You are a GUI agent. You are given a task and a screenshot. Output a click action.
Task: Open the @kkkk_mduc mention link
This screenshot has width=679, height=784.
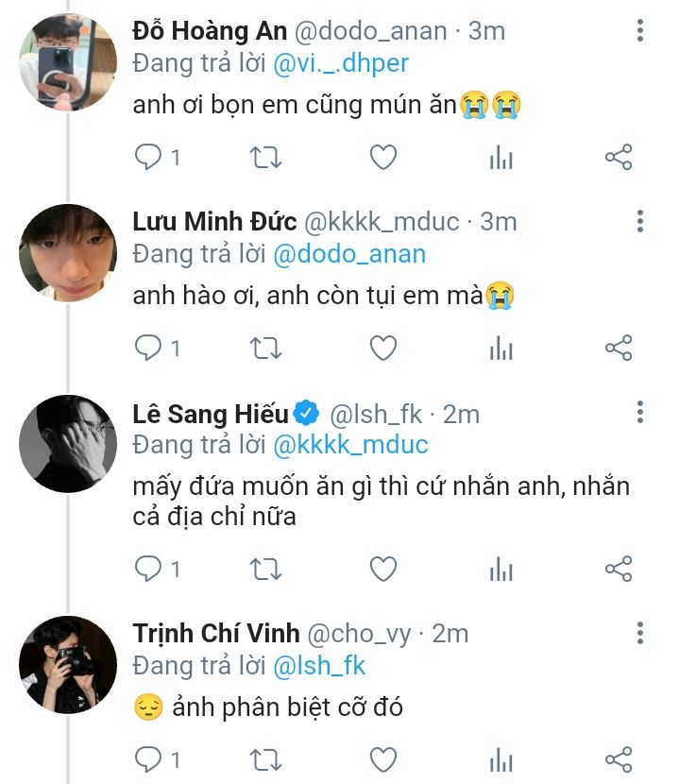(x=350, y=444)
